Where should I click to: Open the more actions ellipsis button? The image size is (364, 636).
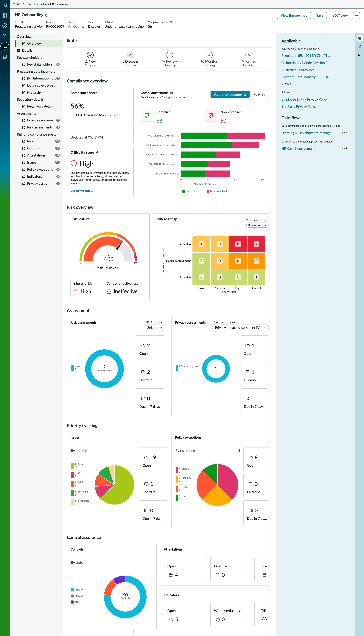point(357,16)
